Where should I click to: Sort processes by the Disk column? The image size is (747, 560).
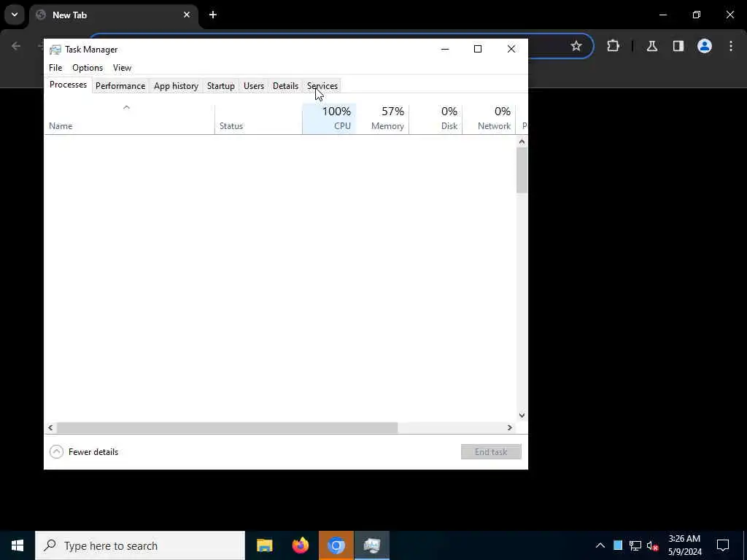tap(436, 119)
